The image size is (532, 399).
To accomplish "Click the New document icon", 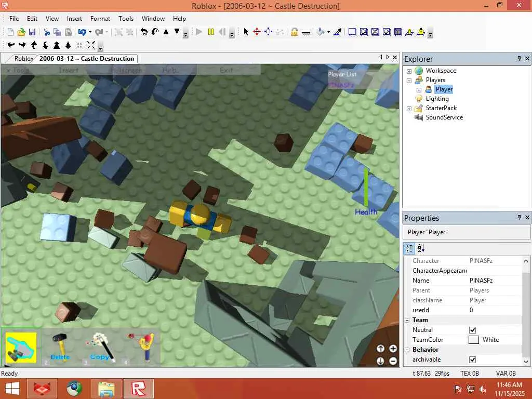I will 10,32.
